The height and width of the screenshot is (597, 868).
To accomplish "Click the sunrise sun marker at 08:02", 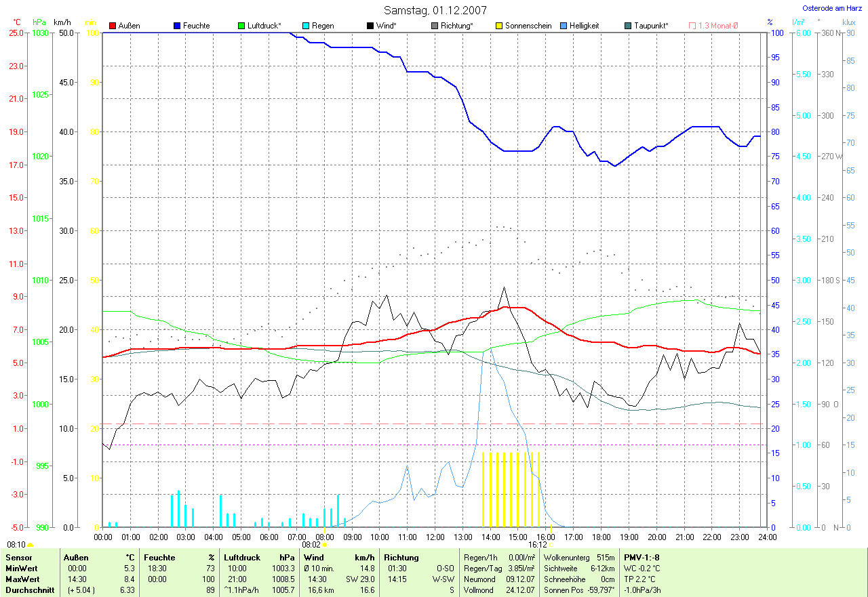I will (x=325, y=545).
